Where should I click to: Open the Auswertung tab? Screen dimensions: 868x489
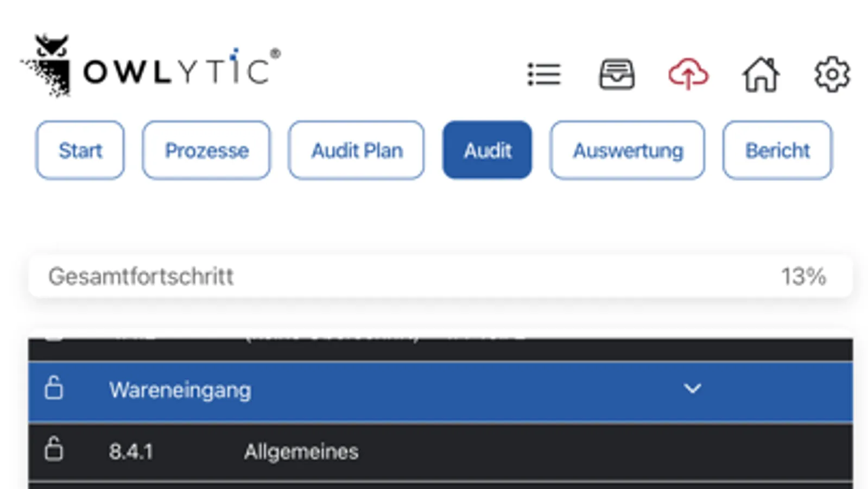pos(628,151)
